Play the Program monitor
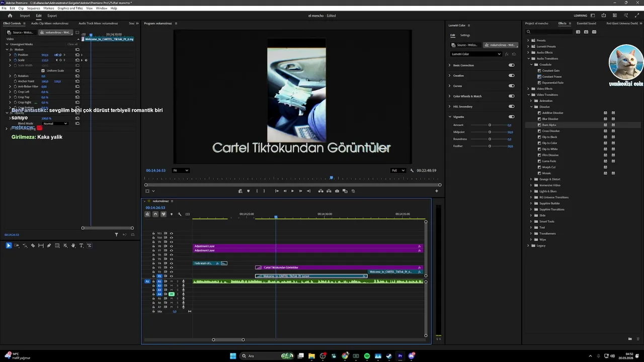Image resolution: width=644 pixels, height=362 pixels. [292, 191]
